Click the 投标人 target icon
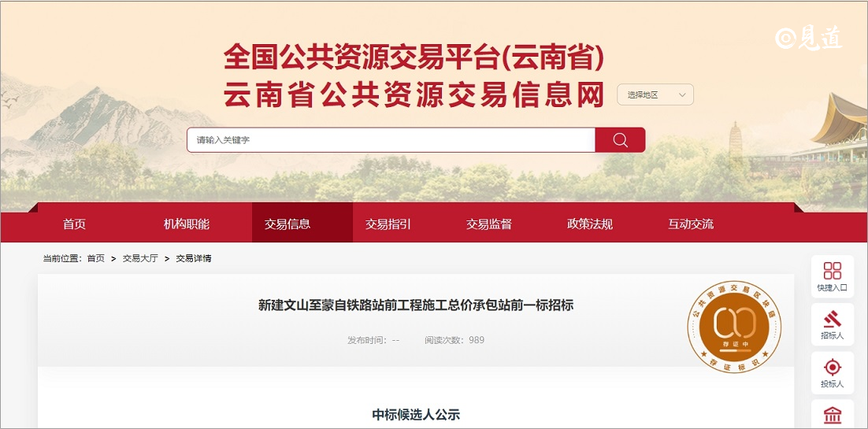The width and height of the screenshot is (868, 429). (x=832, y=372)
